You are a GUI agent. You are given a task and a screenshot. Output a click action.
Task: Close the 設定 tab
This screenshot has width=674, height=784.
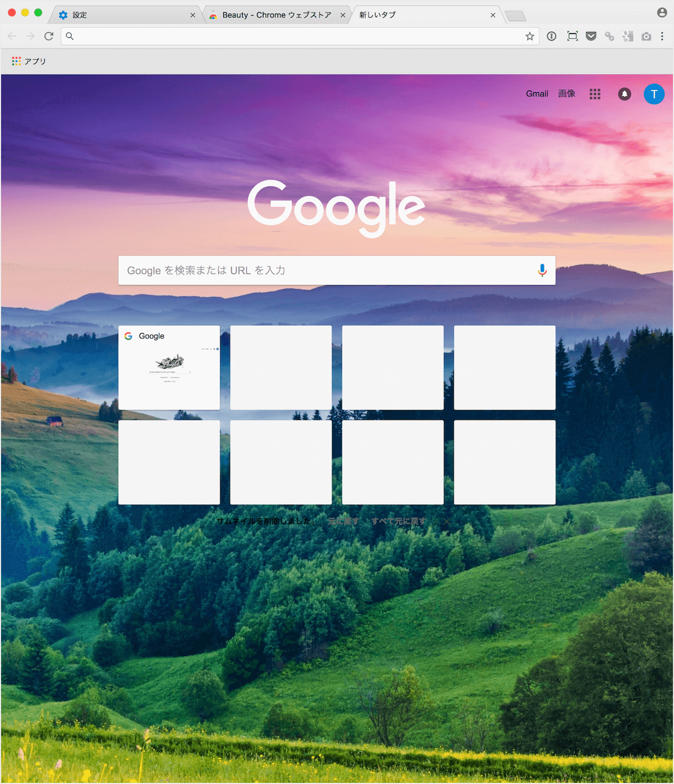tap(193, 15)
